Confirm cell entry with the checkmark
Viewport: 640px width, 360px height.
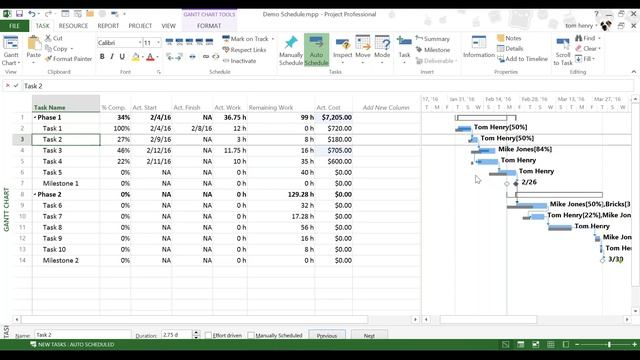coord(16,86)
